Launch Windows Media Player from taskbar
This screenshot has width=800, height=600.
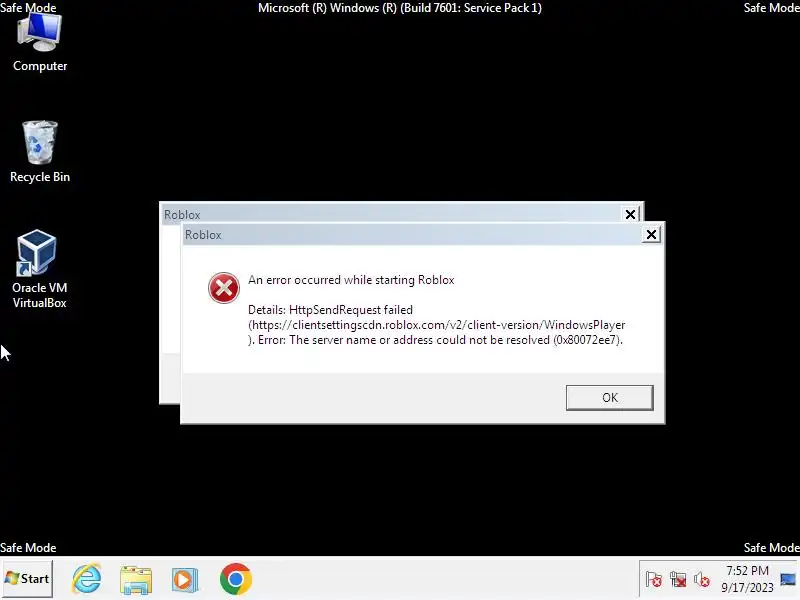pos(185,579)
